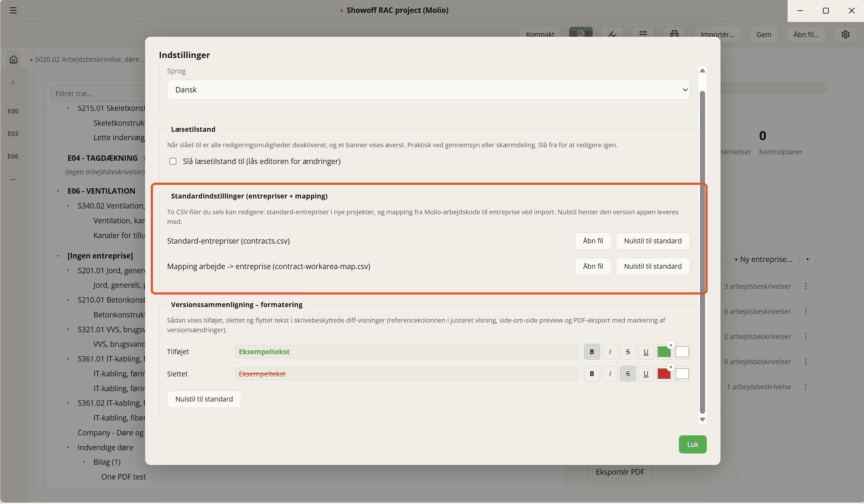Screen dimensions: 864x504
Task: Toggle underline for Tilføjet formatting
Action: pos(646,352)
